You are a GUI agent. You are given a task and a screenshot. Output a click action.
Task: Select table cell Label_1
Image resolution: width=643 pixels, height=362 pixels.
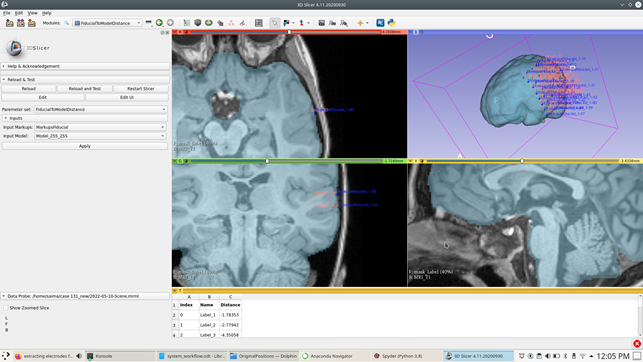[209, 315]
